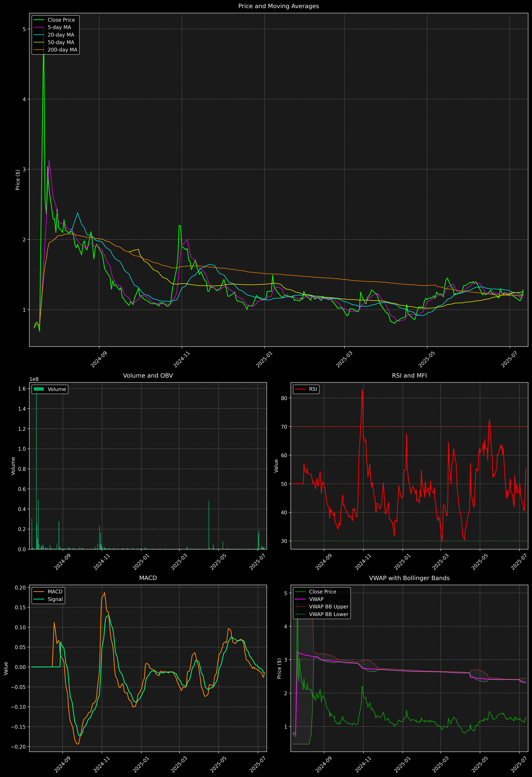Click the '−0.15' y-axis tick on MACD chart
This screenshot has height=777, width=532.
[18, 727]
